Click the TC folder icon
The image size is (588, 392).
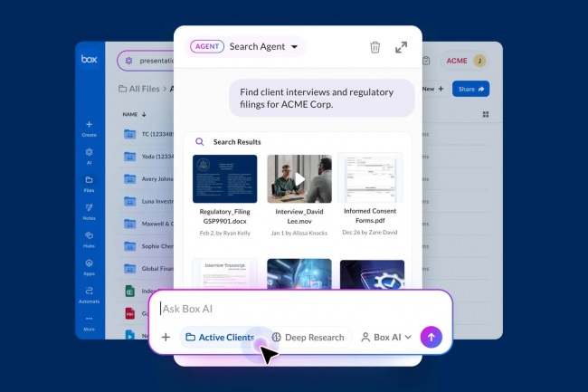(129, 134)
